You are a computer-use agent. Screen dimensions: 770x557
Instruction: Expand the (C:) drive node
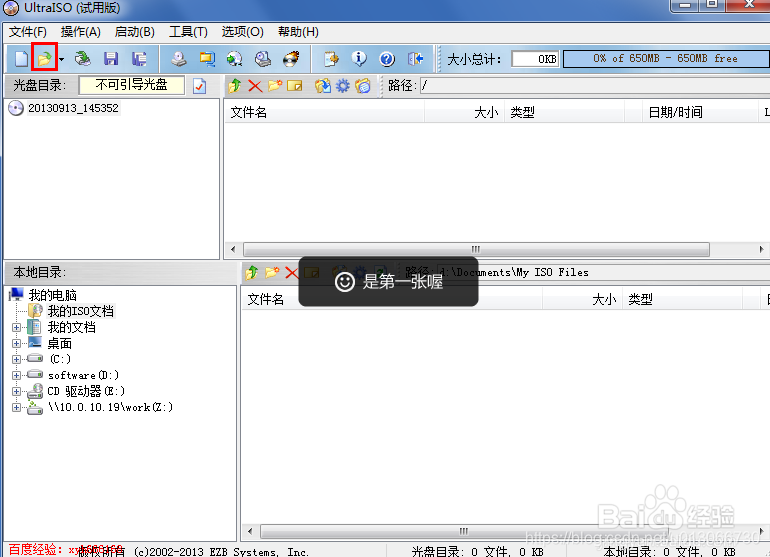pos(17,359)
